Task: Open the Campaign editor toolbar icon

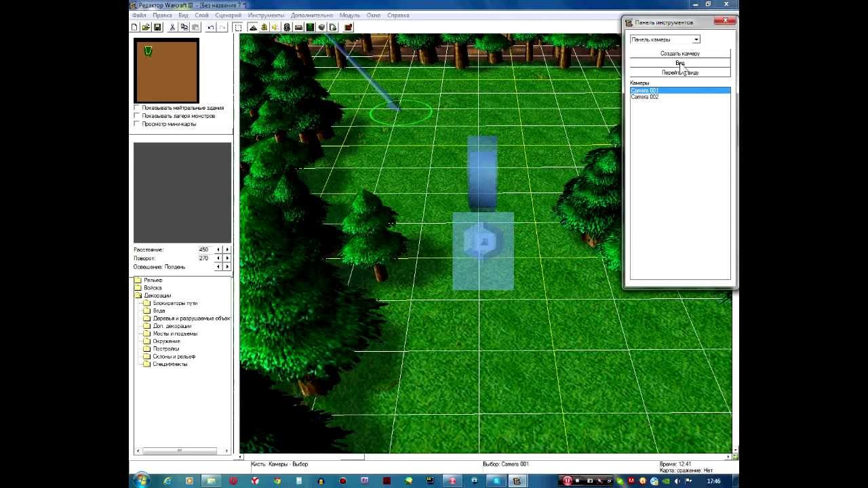Action: (298, 27)
